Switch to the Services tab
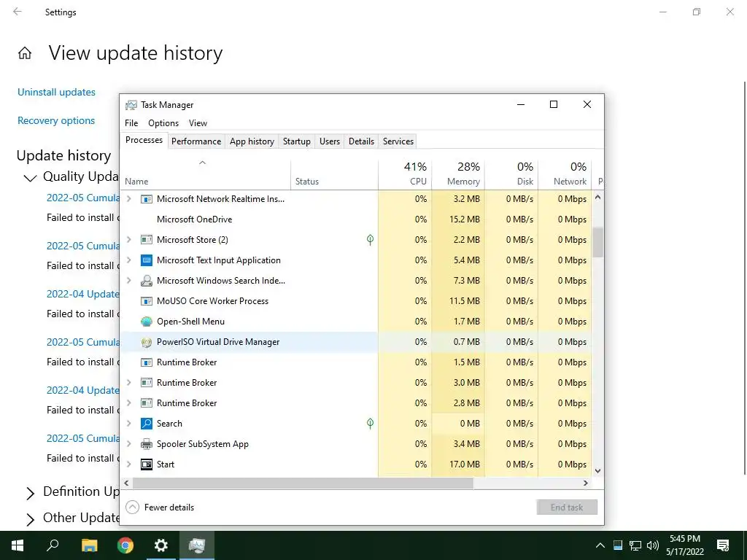The image size is (747, 560). 398,141
